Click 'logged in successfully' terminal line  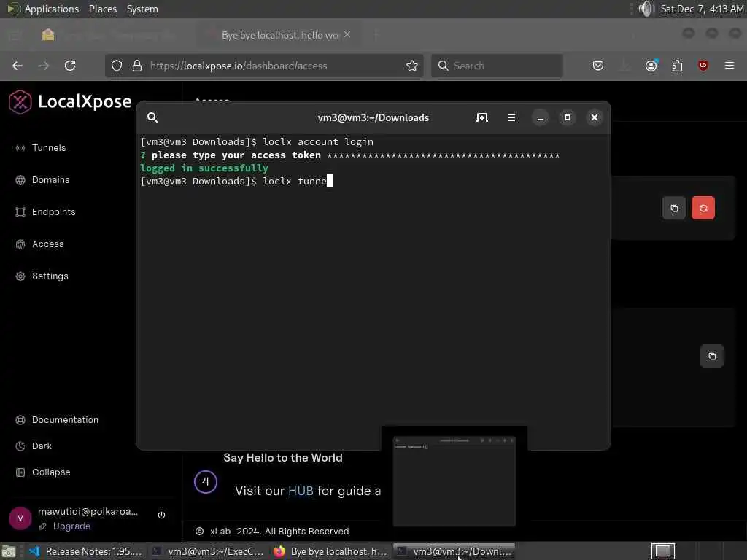click(204, 168)
